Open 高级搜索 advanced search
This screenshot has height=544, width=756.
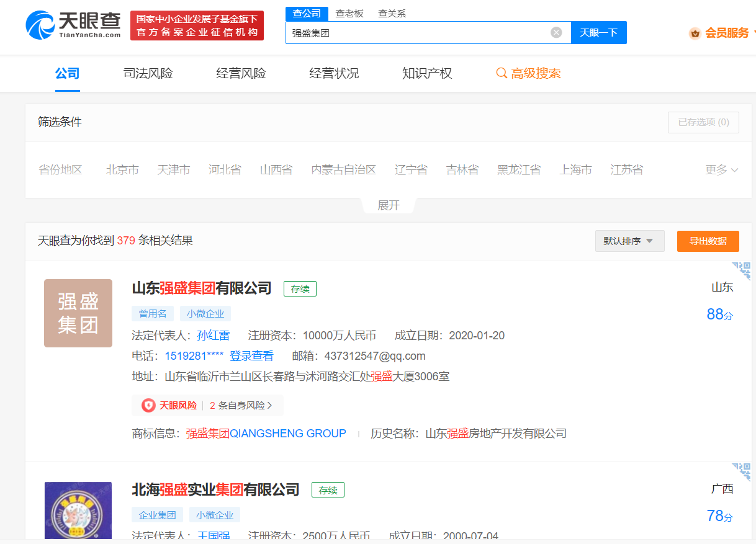pyautogui.click(x=536, y=73)
